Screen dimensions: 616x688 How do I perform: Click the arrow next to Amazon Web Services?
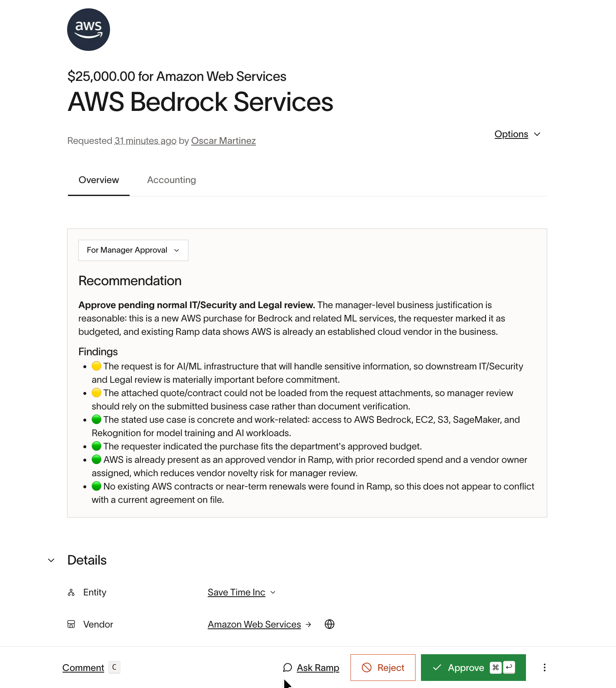point(308,625)
